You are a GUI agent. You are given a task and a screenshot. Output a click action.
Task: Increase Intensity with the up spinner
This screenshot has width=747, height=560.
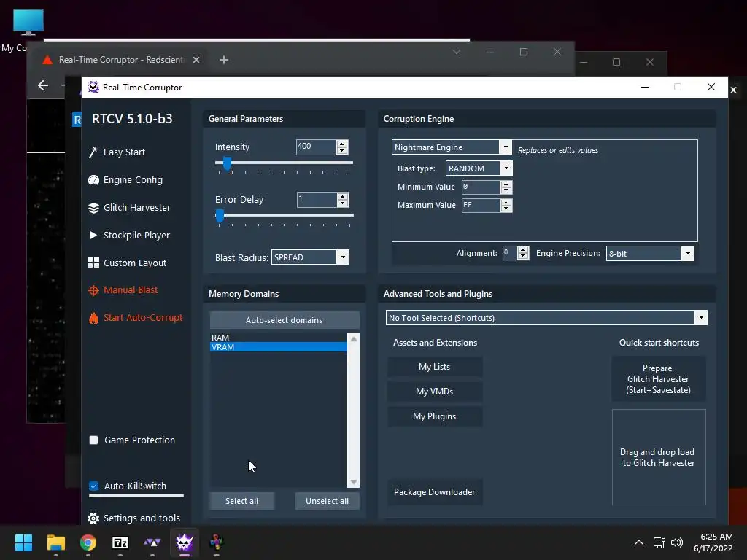[x=342, y=144]
